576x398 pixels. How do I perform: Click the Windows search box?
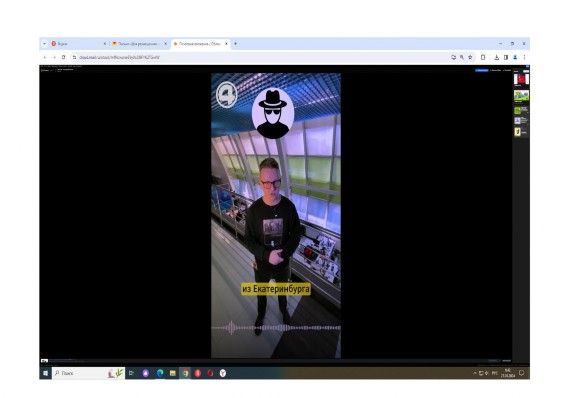[88, 373]
